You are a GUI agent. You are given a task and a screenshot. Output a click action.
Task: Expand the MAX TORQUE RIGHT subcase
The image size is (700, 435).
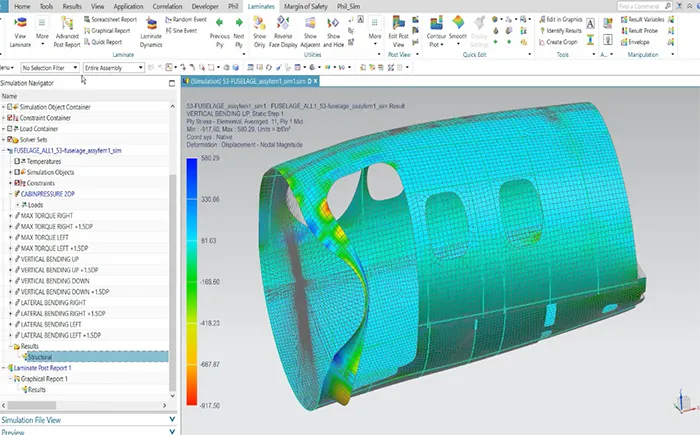pyautogui.click(x=10, y=216)
